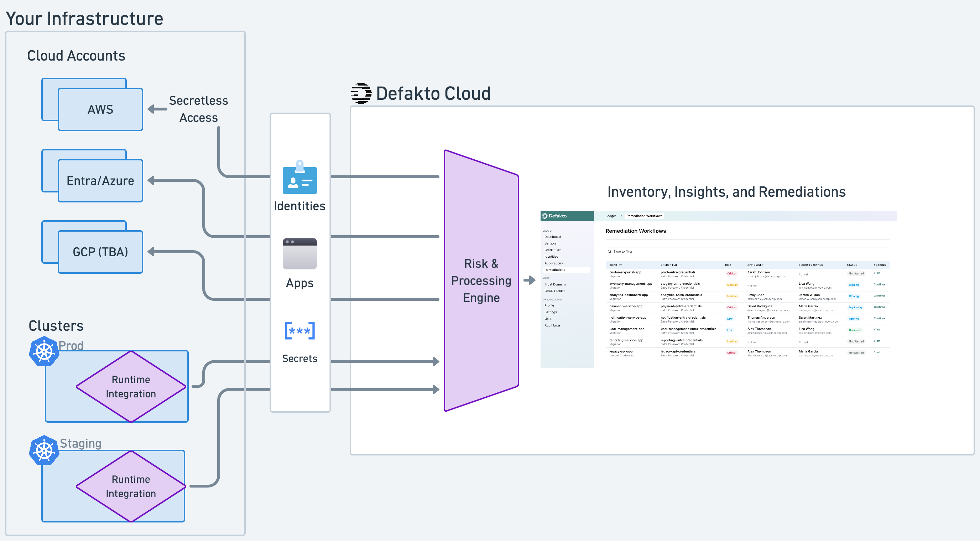Click the Defakto Cloud logo icon
The image size is (980, 541).
pos(361,93)
